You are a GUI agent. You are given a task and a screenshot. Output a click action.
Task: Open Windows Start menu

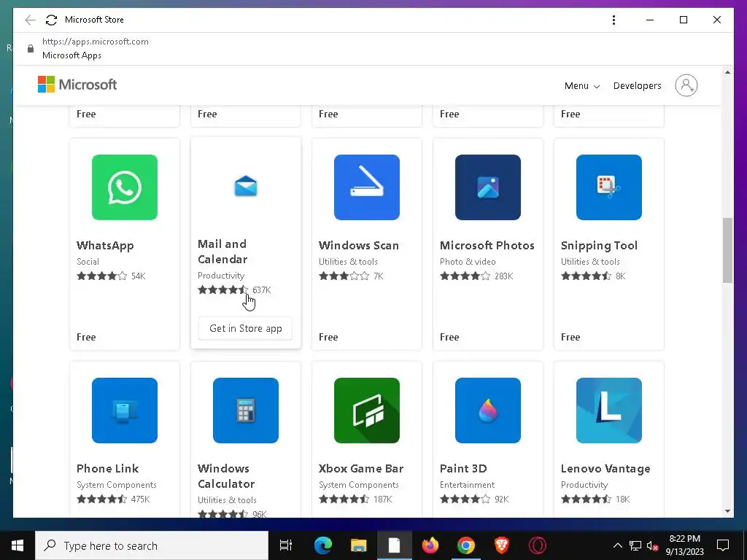click(18, 545)
